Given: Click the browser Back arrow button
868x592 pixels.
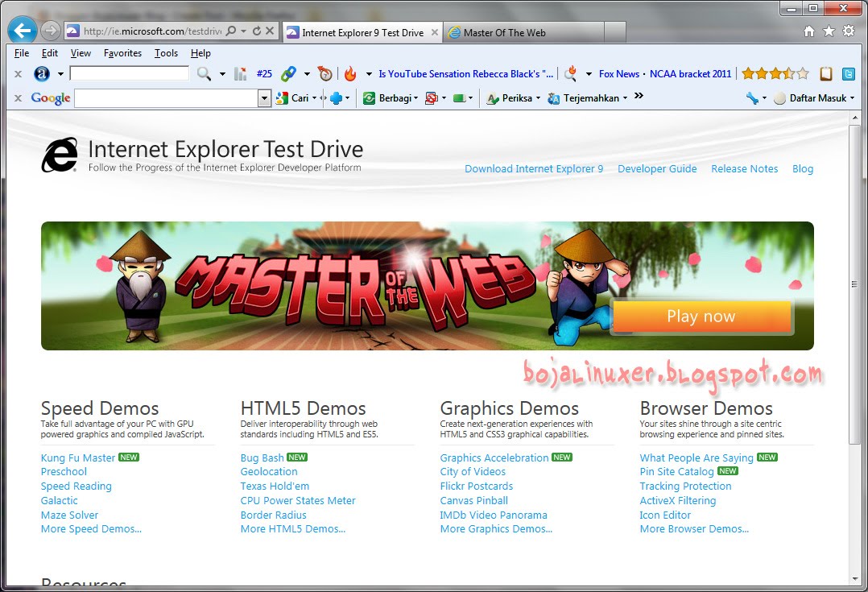Looking at the screenshot, I should [23, 31].
